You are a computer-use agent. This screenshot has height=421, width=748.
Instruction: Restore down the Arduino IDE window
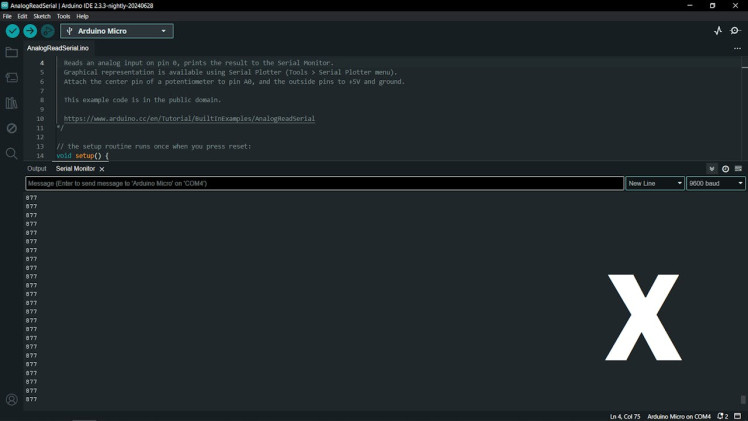tap(713, 6)
